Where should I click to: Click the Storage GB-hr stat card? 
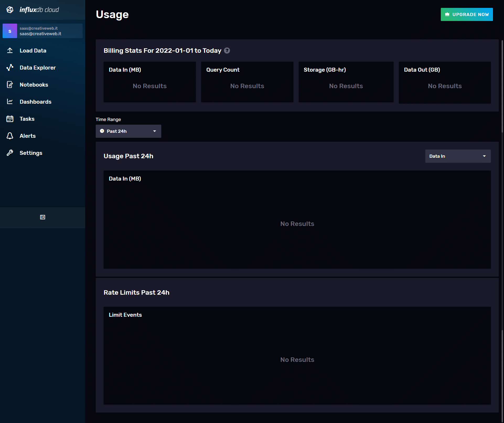[346, 82]
